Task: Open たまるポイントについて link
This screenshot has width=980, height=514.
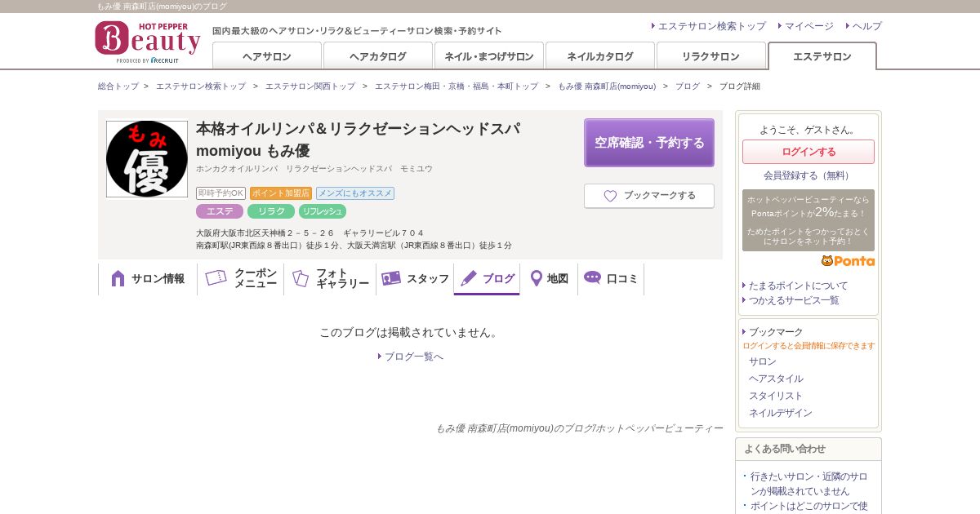Action: pyautogui.click(x=798, y=286)
